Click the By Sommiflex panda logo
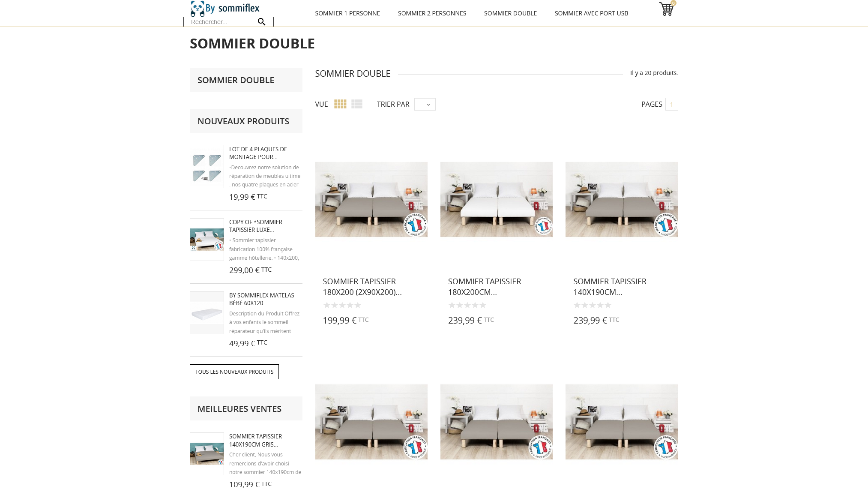 [x=225, y=9]
